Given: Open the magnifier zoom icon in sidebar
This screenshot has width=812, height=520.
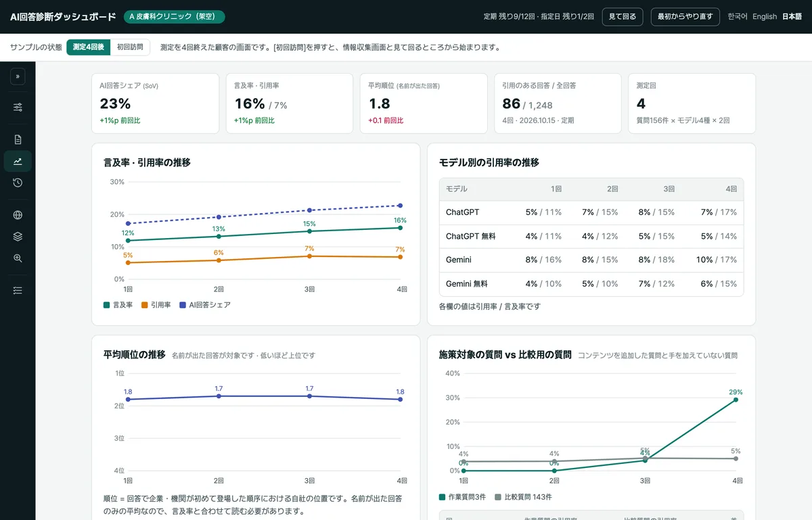Looking at the screenshot, I should click(18, 258).
